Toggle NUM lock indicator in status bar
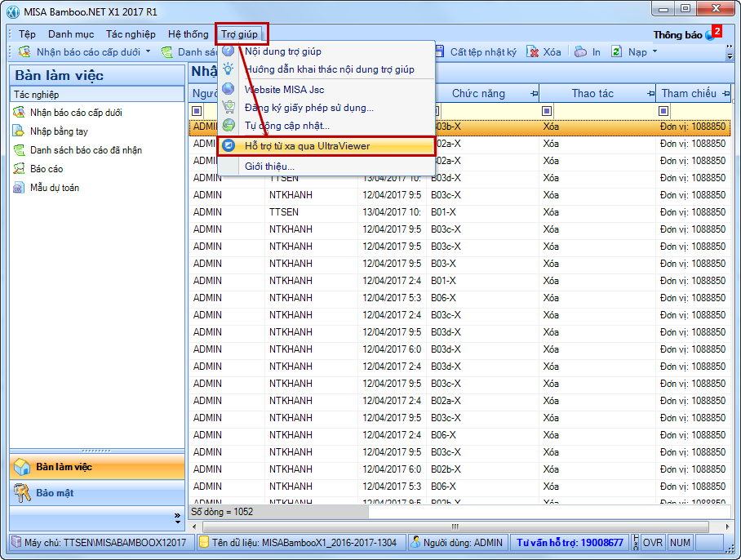This screenshot has width=741, height=560. pyautogui.click(x=680, y=543)
